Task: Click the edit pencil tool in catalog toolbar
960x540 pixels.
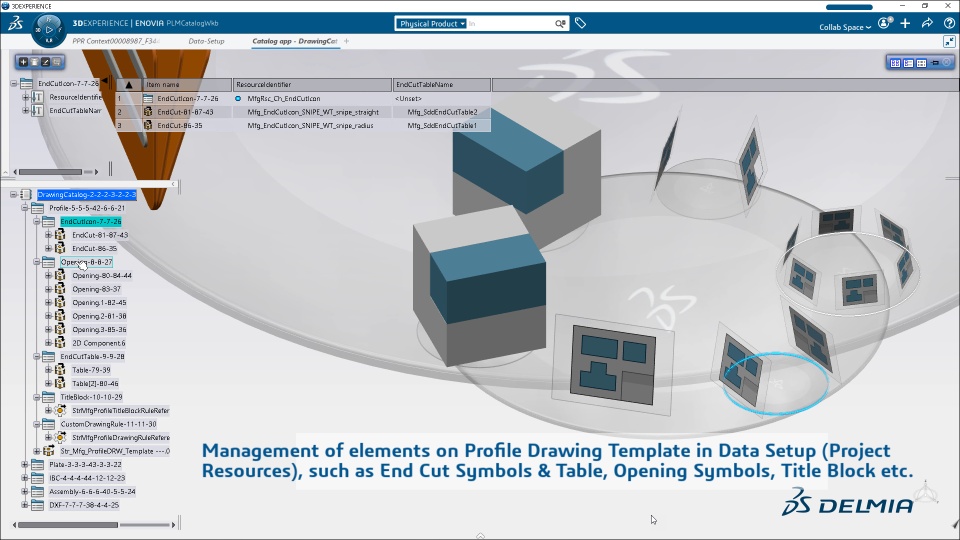Action: pos(45,62)
